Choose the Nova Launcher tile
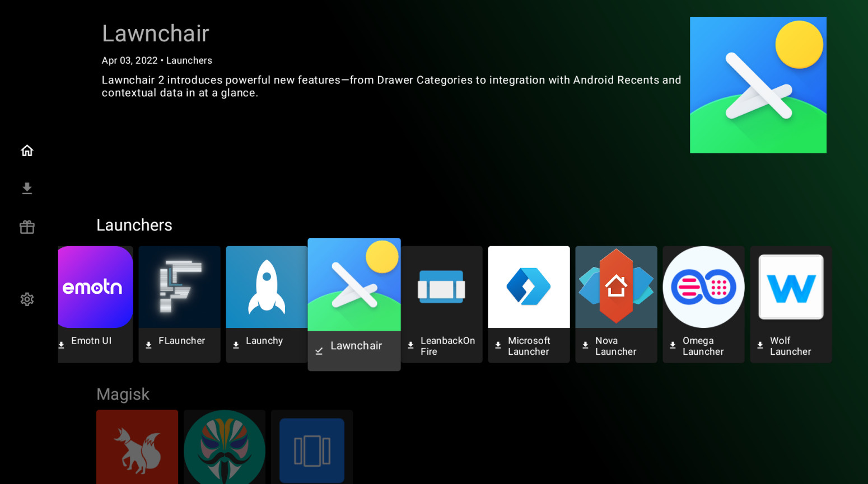 coord(616,304)
